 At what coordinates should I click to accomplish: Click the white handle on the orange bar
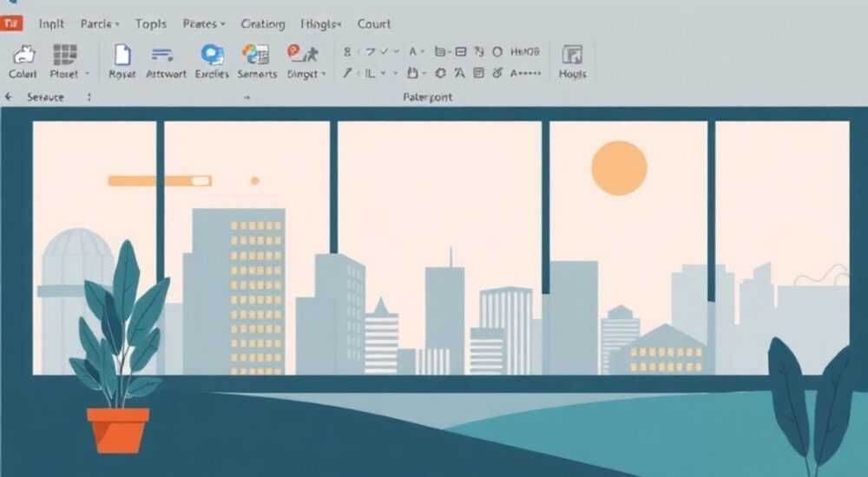[x=201, y=180]
